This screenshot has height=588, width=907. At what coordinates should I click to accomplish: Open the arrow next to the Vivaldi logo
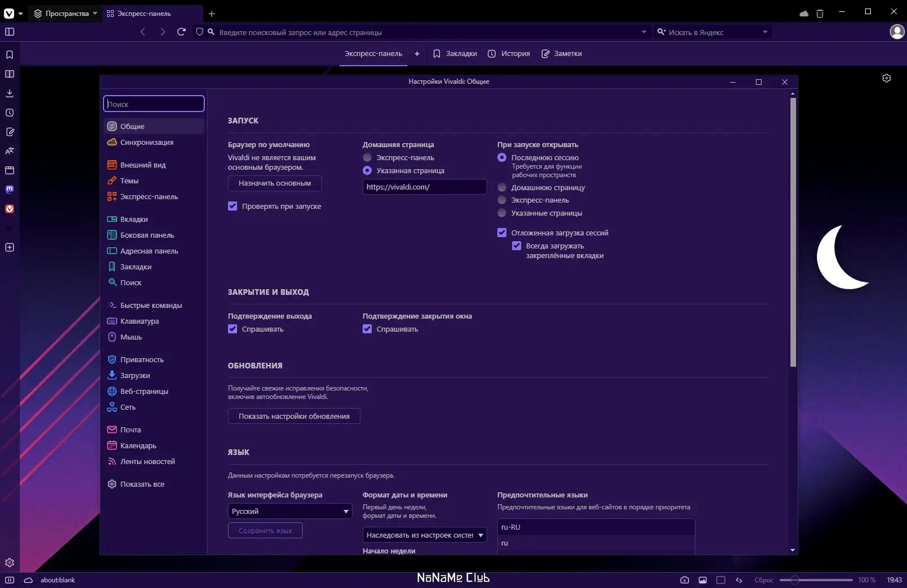(x=20, y=14)
